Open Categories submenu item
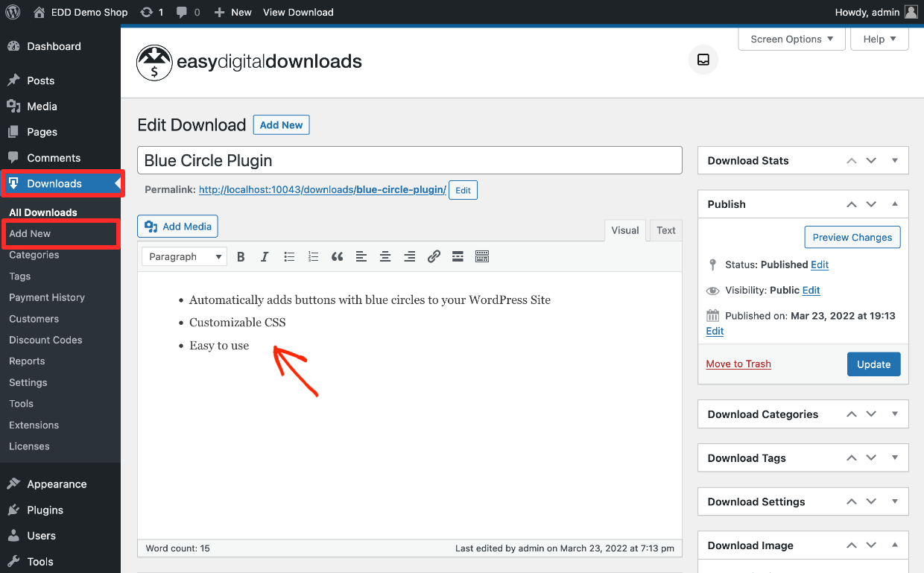 click(x=34, y=255)
